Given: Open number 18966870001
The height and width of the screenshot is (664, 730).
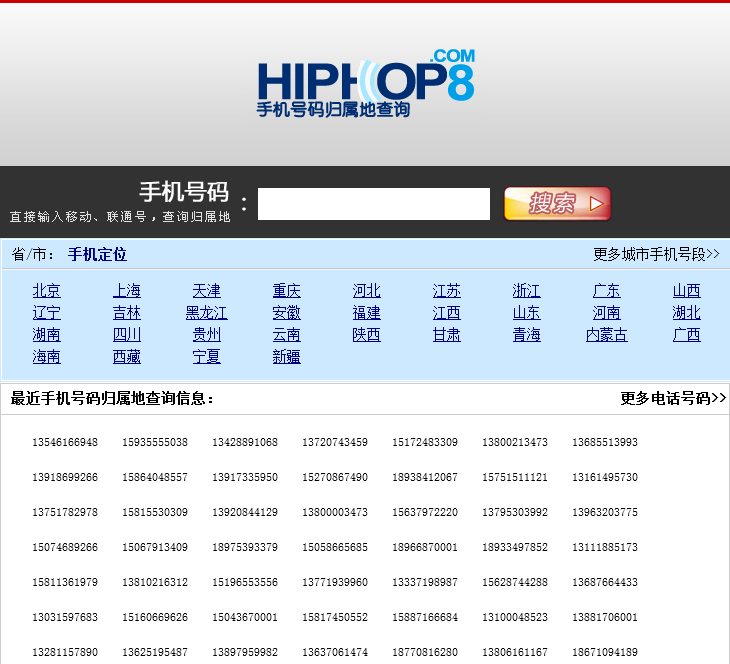Looking at the screenshot, I should tap(425, 547).
